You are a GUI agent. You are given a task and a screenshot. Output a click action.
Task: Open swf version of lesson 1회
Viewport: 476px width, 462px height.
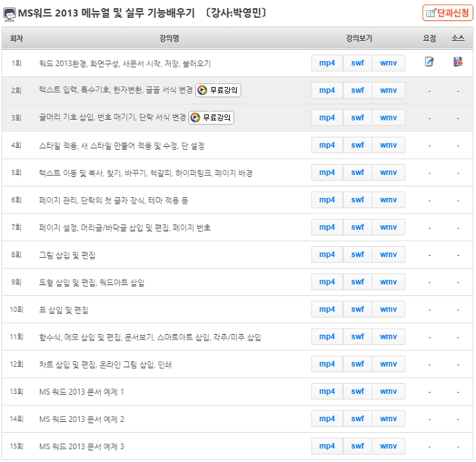(x=357, y=63)
